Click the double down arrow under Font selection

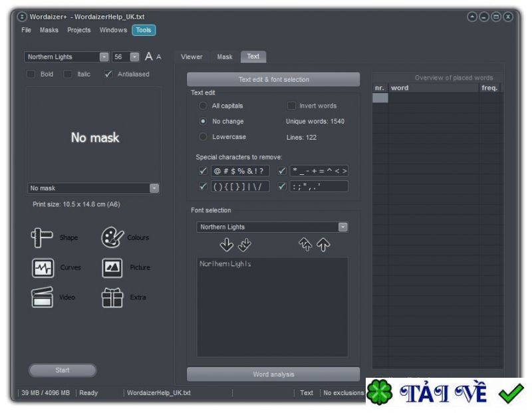point(244,244)
